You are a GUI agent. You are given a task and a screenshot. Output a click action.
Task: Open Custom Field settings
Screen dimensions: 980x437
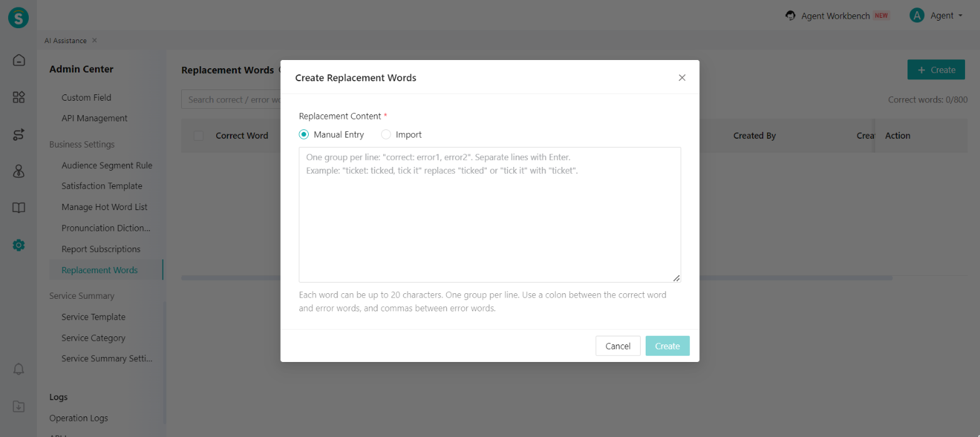coord(86,98)
